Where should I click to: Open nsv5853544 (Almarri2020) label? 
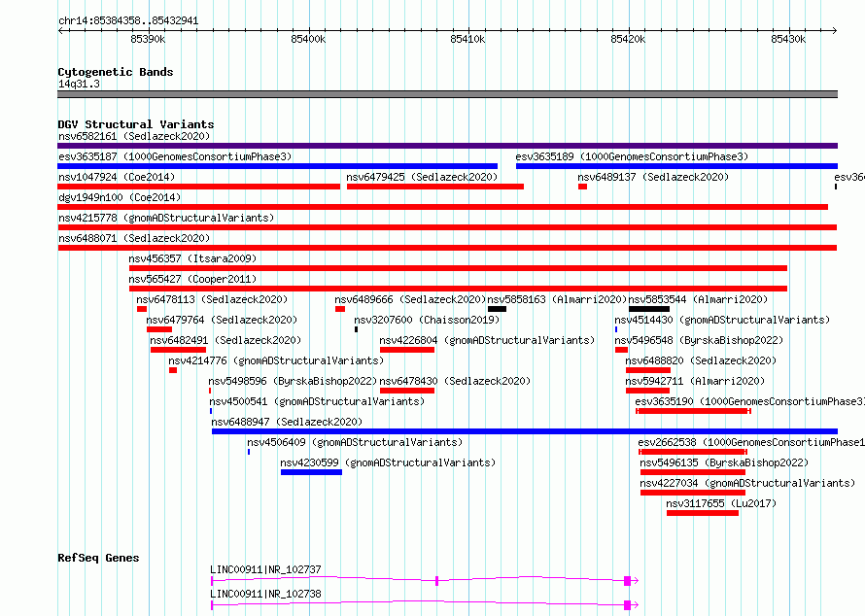point(698,299)
